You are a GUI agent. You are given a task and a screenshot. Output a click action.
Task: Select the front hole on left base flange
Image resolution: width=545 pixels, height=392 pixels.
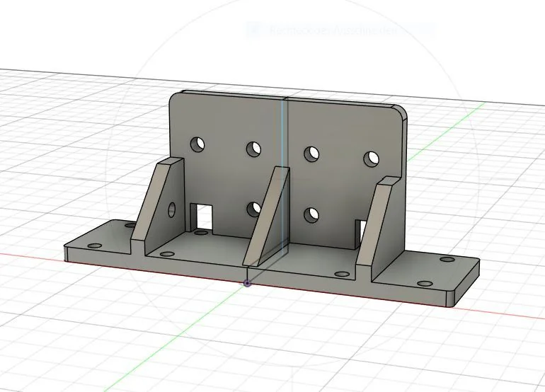(x=94, y=246)
